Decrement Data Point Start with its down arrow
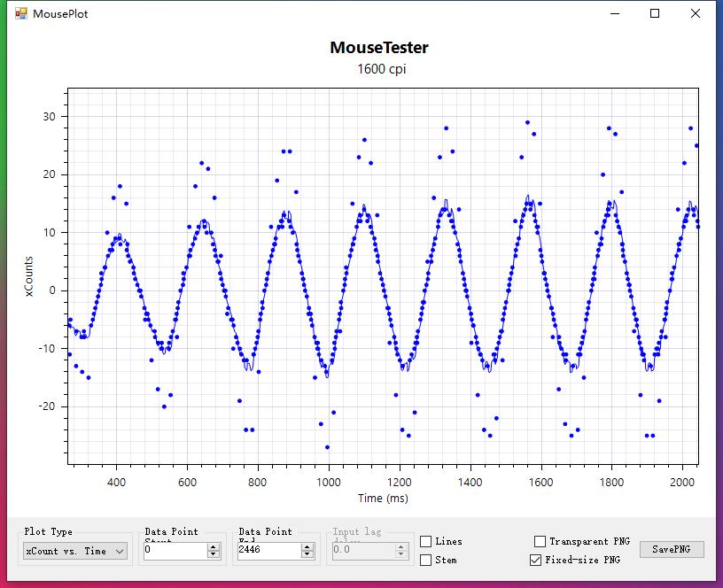 click(x=211, y=555)
